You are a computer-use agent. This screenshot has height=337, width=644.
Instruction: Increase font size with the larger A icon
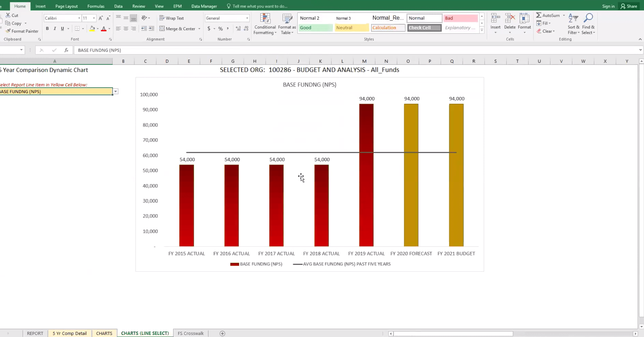click(x=101, y=18)
